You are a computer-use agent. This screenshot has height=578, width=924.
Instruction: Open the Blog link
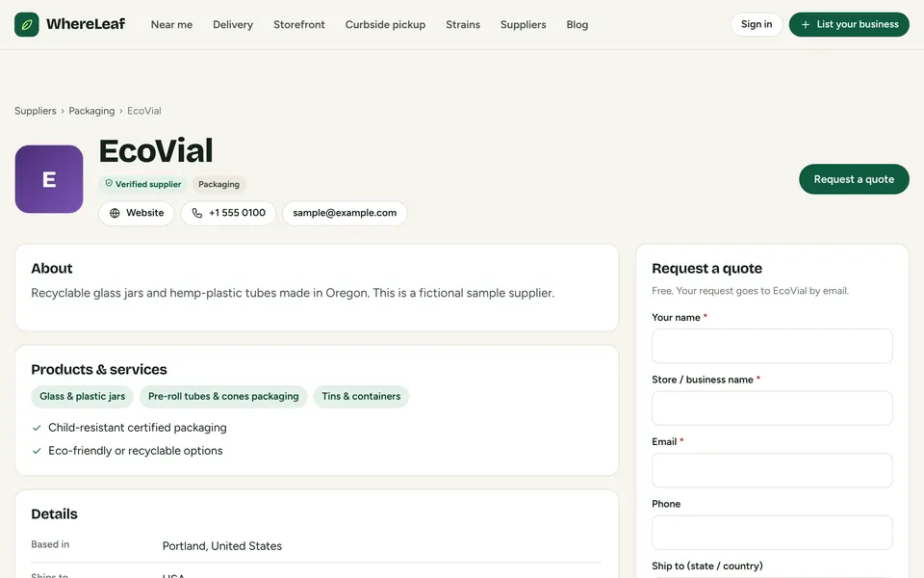tap(577, 24)
